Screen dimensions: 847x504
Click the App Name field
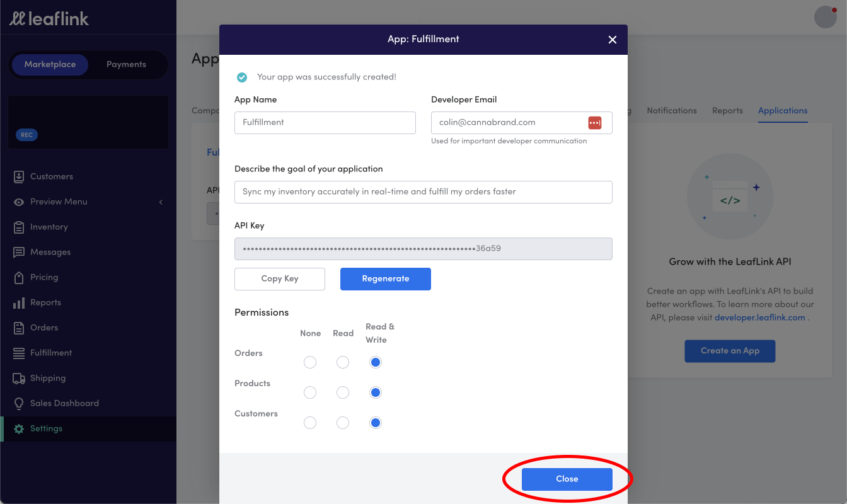coord(325,122)
